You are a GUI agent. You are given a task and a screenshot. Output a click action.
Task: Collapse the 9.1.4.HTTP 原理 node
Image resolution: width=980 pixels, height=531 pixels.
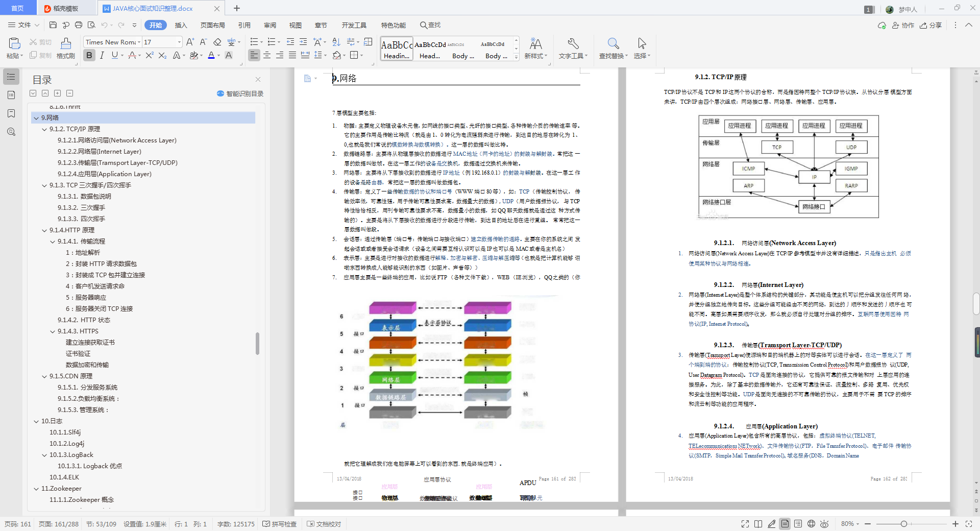pyautogui.click(x=44, y=230)
